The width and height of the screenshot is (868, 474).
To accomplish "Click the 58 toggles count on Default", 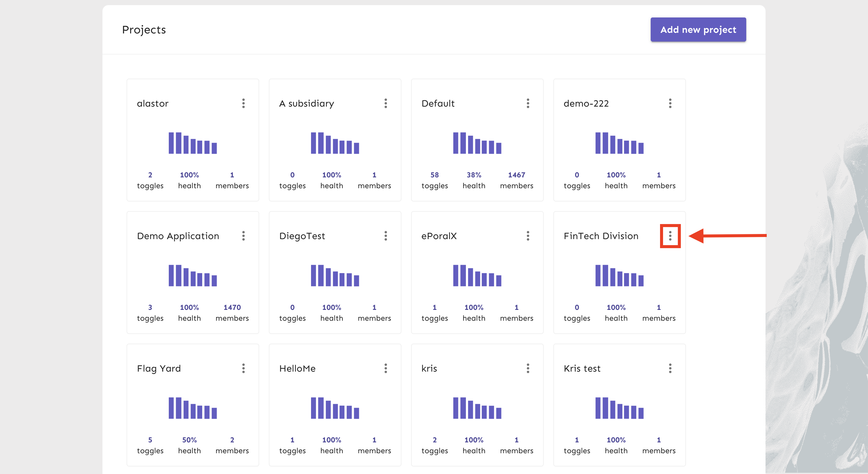I will [x=434, y=175].
